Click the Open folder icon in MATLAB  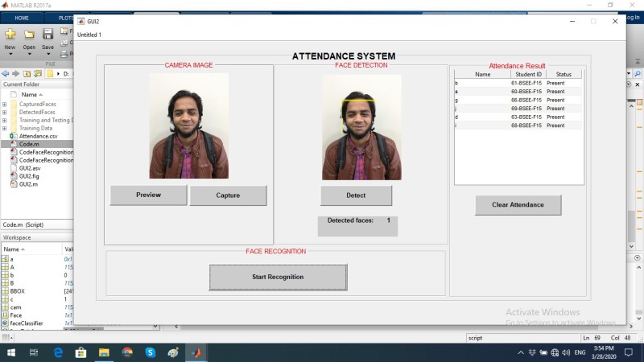pos(29,35)
